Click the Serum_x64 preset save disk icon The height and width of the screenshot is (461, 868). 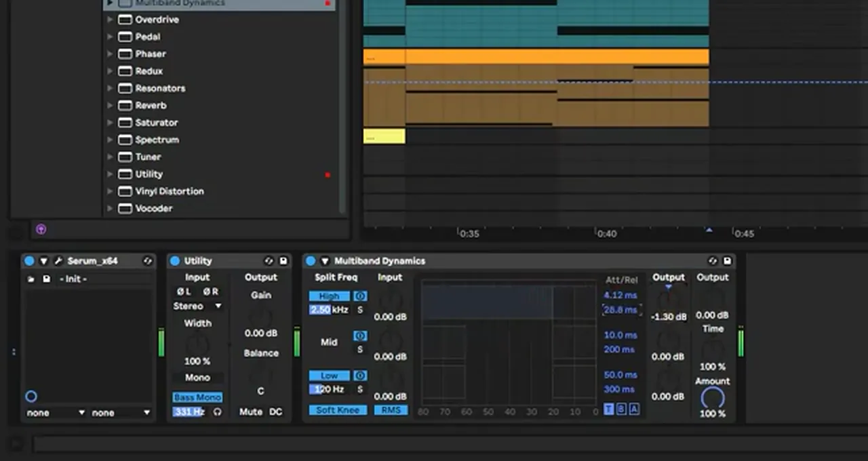(x=46, y=279)
